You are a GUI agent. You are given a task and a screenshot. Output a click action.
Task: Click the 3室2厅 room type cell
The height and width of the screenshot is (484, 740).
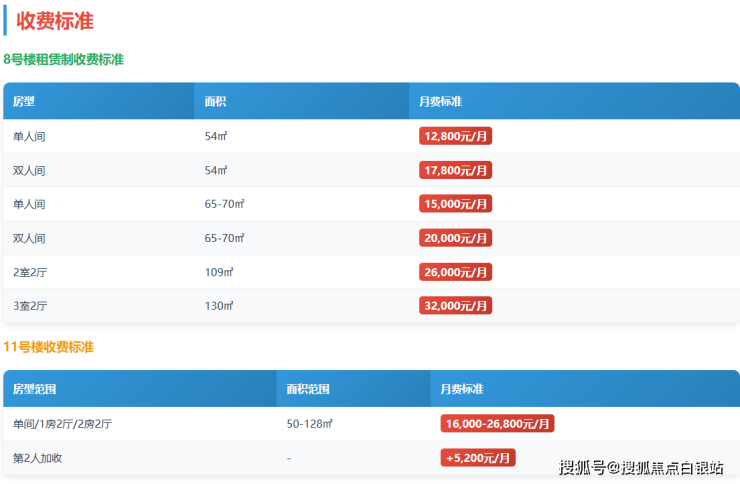[29, 306]
